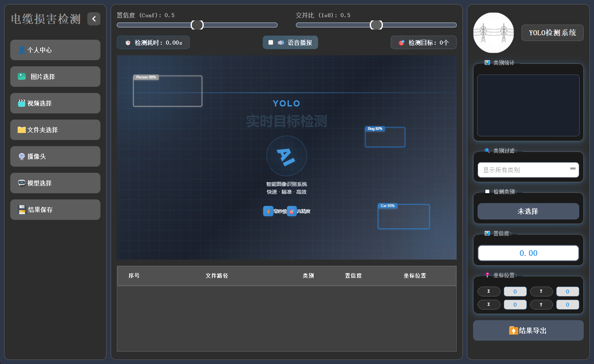This screenshot has height=364, width=594.
Task: Start the 摄像头 camera
Action: [55, 156]
